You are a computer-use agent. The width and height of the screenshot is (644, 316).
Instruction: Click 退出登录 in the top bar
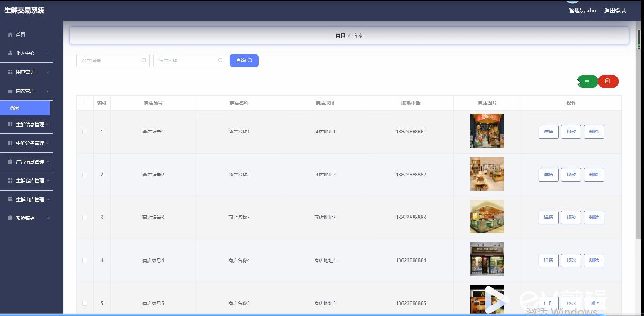[615, 11]
